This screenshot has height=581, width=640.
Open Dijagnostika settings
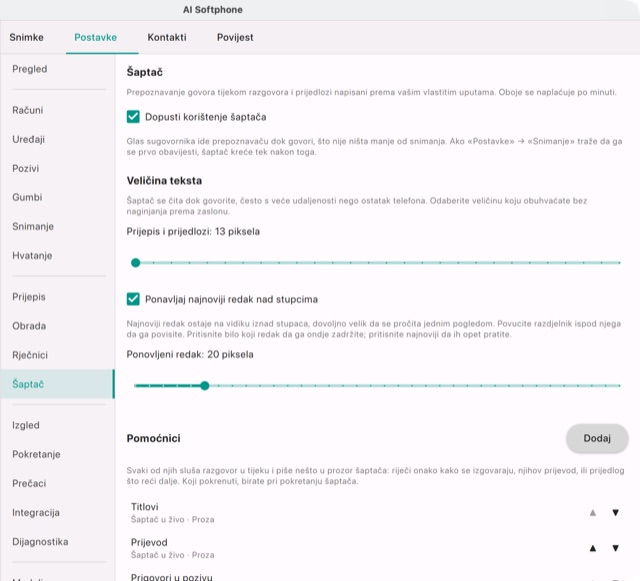tap(57, 542)
